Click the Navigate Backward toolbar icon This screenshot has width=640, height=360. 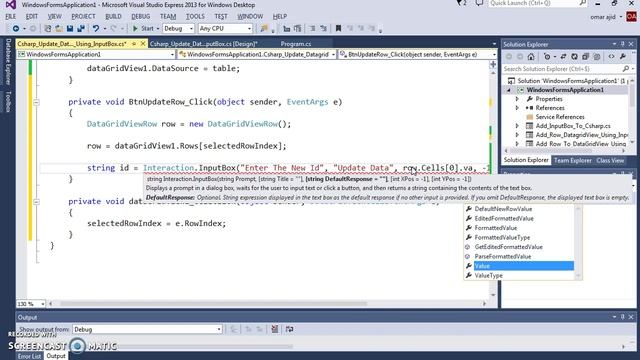coord(16,29)
